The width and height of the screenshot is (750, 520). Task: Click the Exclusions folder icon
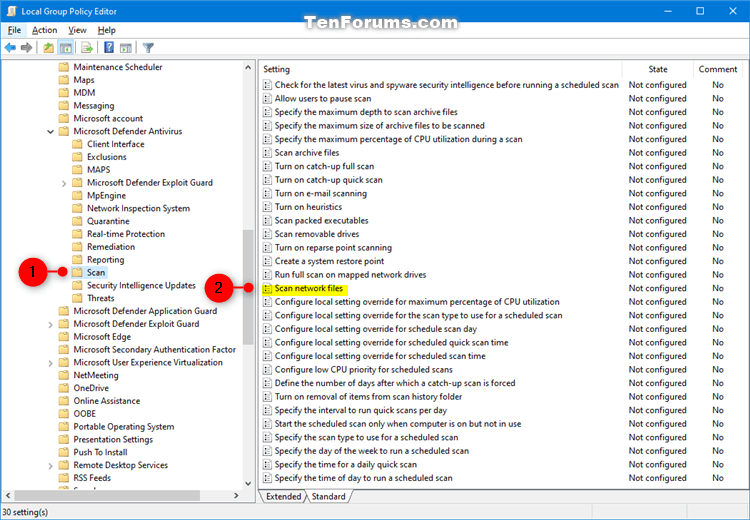point(77,157)
